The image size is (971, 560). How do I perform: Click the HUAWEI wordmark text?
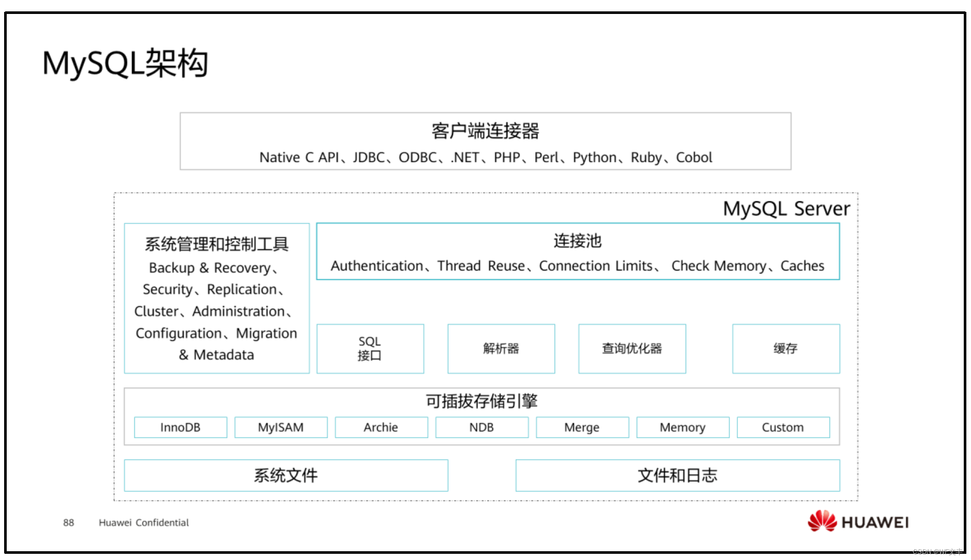(x=875, y=522)
